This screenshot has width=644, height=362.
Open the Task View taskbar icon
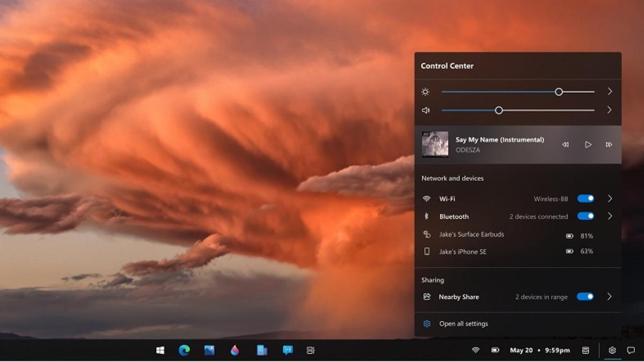pyautogui.click(x=310, y=350)
